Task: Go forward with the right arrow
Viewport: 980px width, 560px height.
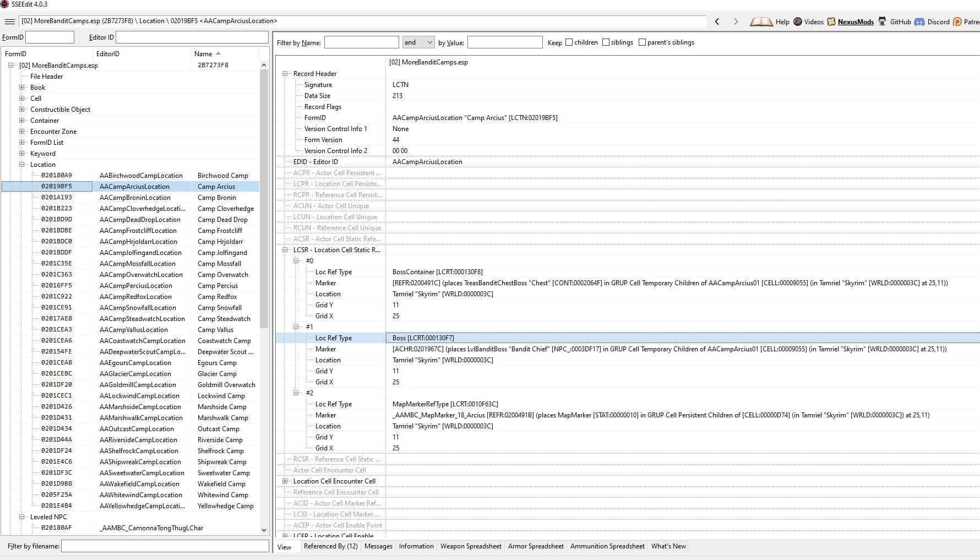Action: pos(736,21)
